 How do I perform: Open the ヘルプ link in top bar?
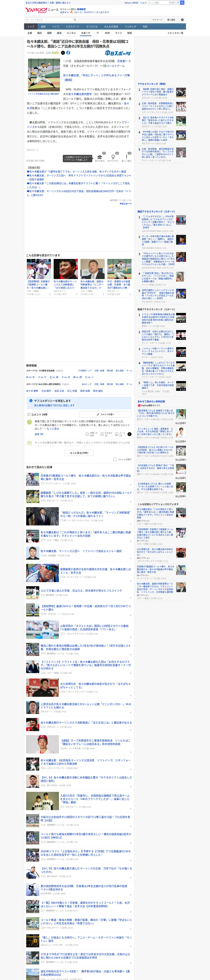(143, 3)
